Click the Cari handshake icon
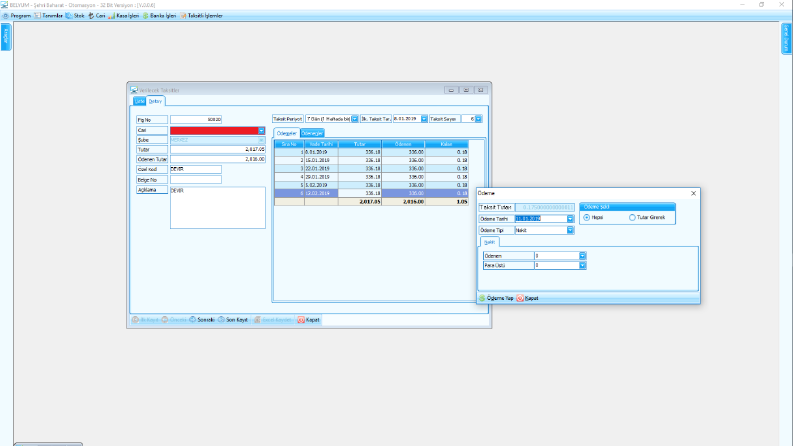The image size is (793, 446). [x=91, y=16]
